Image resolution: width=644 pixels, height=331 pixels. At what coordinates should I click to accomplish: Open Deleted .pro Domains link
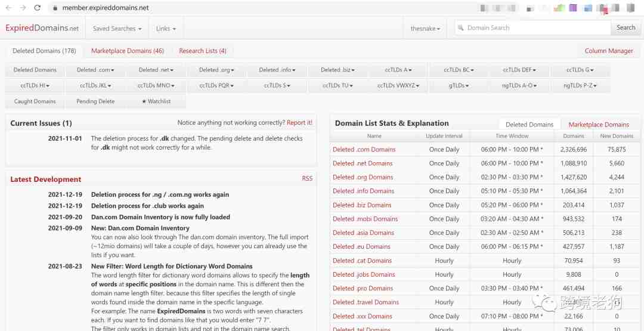363,288
